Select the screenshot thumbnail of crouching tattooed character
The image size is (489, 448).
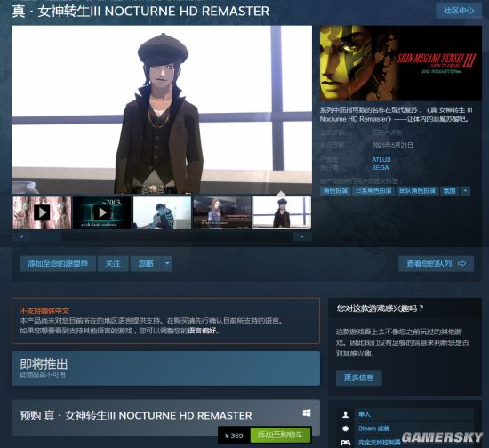pos(162,213)
